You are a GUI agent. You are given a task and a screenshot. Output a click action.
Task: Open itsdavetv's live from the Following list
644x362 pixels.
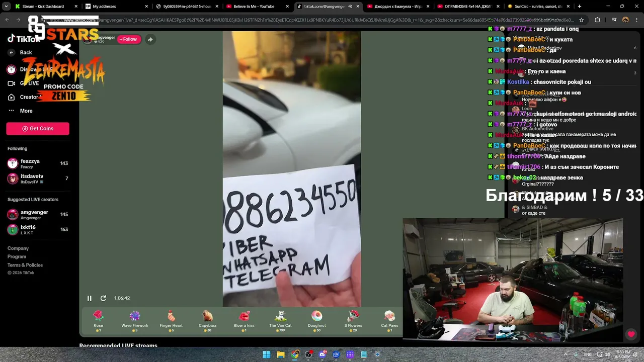[x=38, y=178]
